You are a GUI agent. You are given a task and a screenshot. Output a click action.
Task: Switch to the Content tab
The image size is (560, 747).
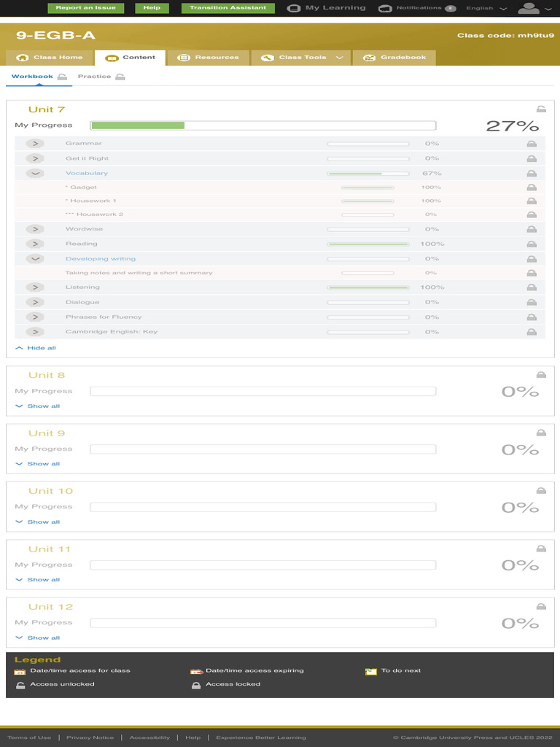pyautogui.click(x=131, y=58)
